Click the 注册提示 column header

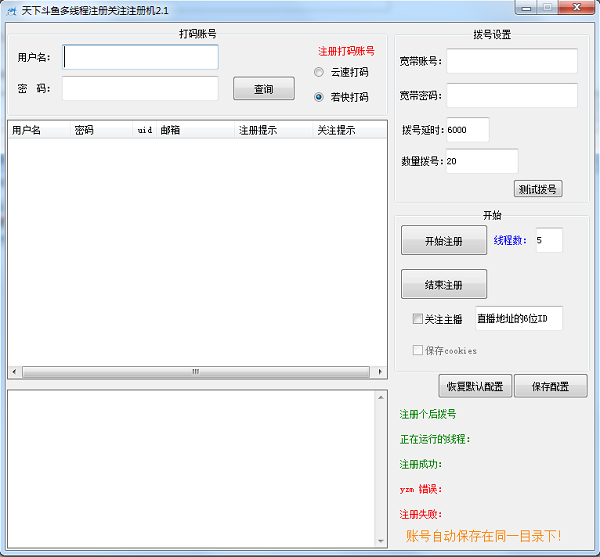click(274, 130)
